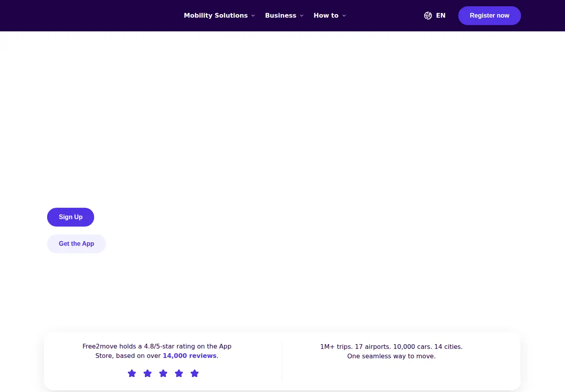Open the 14,000 reviews link
Viewport: 565px width, 392px height.
[x=190, y=356]
